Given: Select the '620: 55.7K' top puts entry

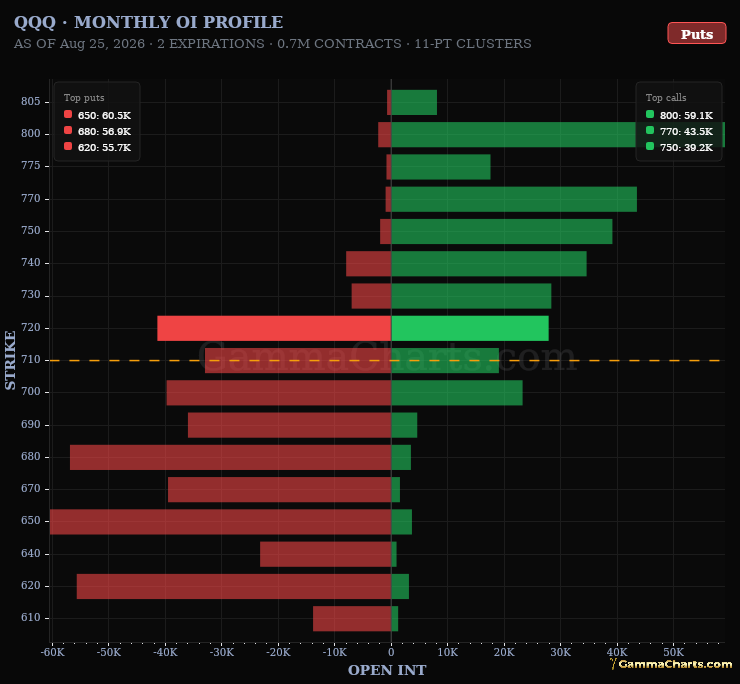Looking at the screenshot, I should [98, 147].
